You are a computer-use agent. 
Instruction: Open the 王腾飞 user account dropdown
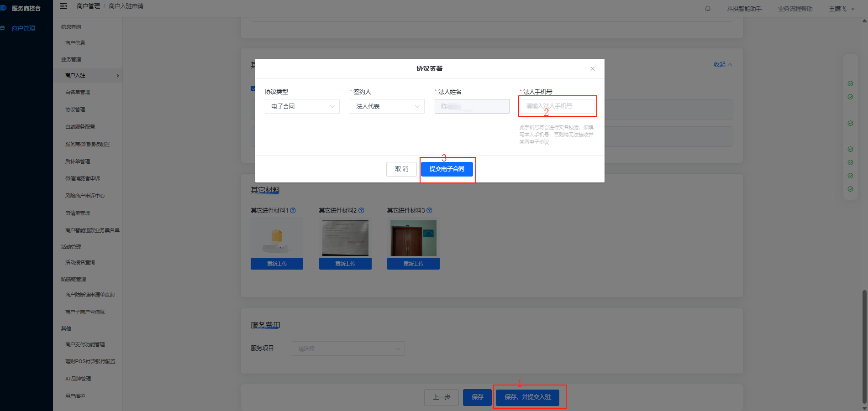pos(842,9)
